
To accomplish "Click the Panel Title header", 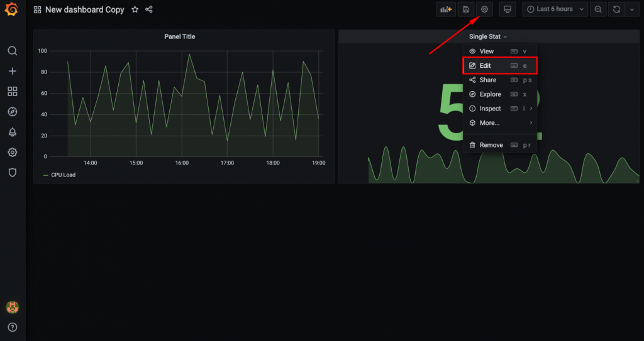I will (x=180, y=36).
